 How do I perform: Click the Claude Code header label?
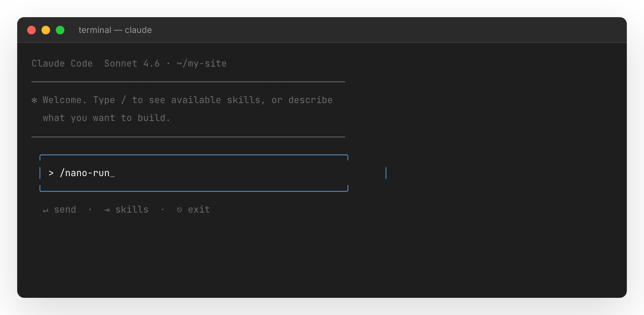[62, 63]
